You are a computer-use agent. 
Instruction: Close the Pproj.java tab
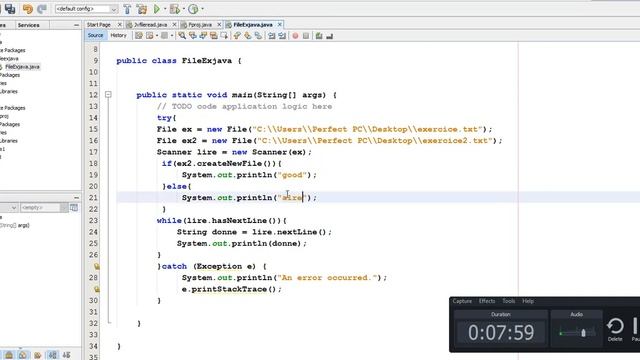(x=219, y=25)
